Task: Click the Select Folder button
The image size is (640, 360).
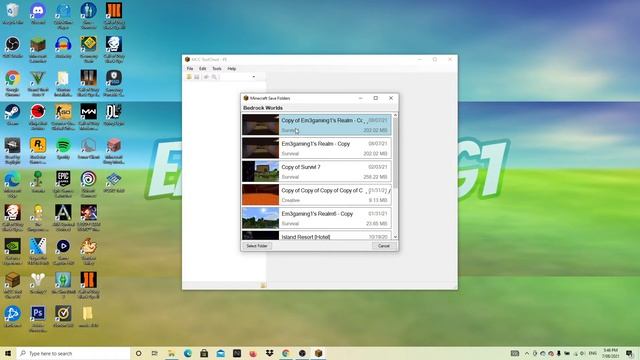Action: click(257, 246)
